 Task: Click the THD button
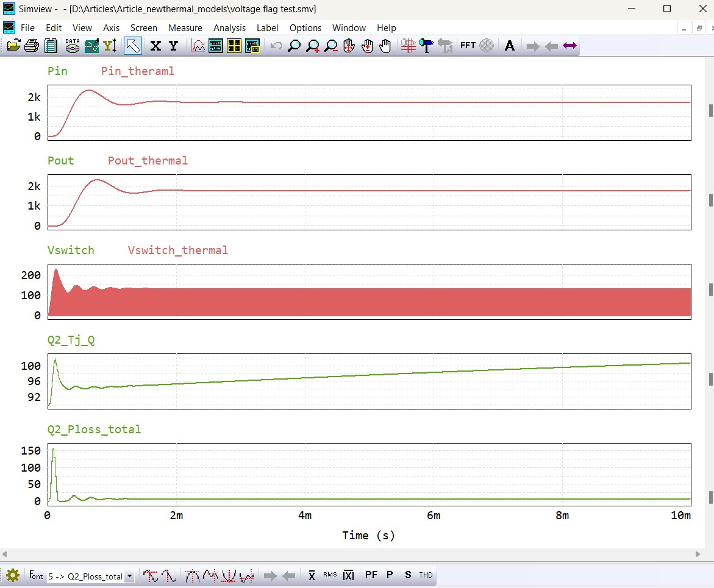click(x=426, y=575)
